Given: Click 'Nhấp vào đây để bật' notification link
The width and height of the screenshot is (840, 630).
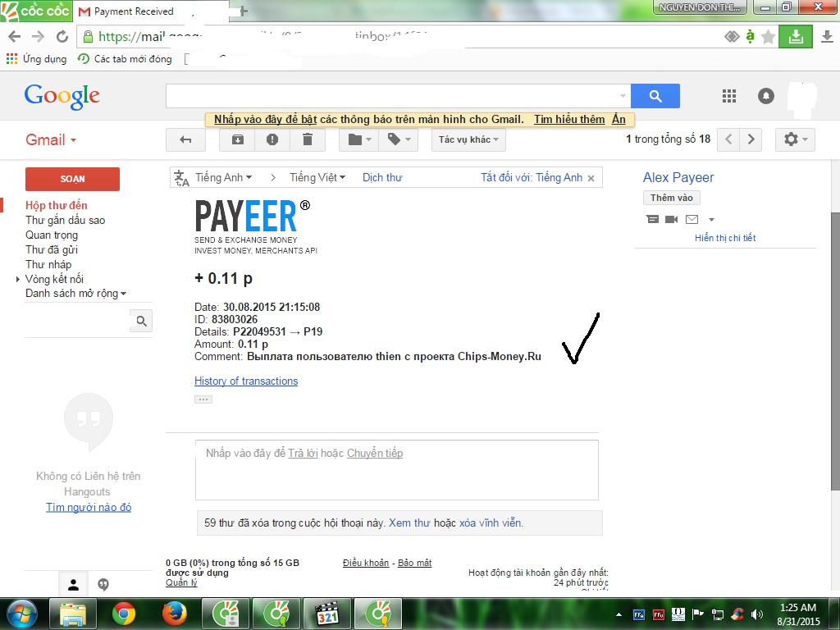Looking at the screenshot, I should click(x=265, y=120).
